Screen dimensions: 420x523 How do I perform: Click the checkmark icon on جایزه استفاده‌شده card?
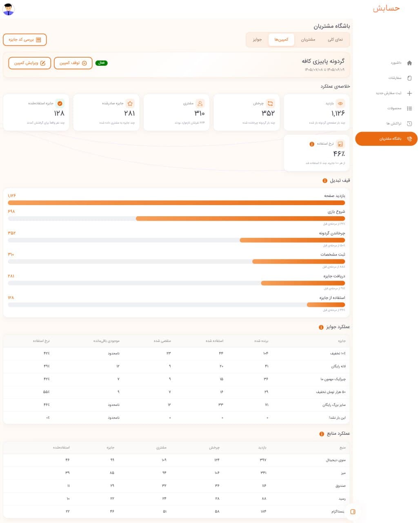coord(60,103)
